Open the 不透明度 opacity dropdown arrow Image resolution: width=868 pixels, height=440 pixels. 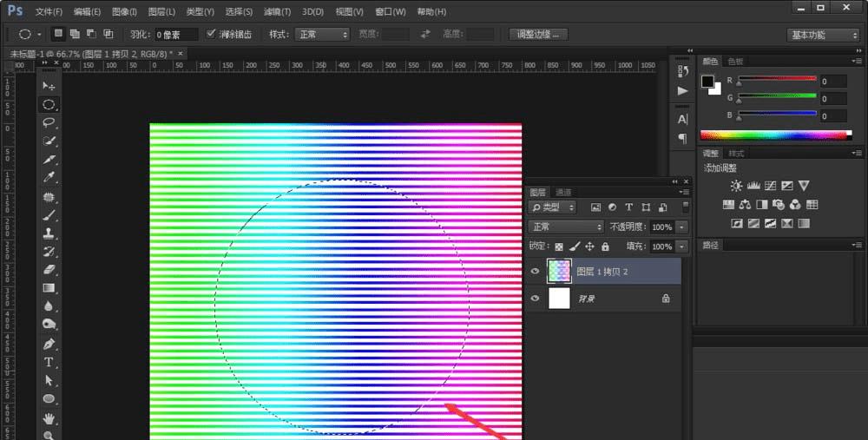[x=682, y=227]
